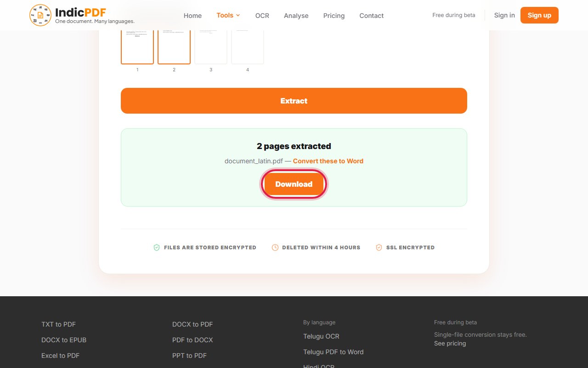Open the OCR menu item
The width and height of the screenshot is (588, 368).
[262, 16]
